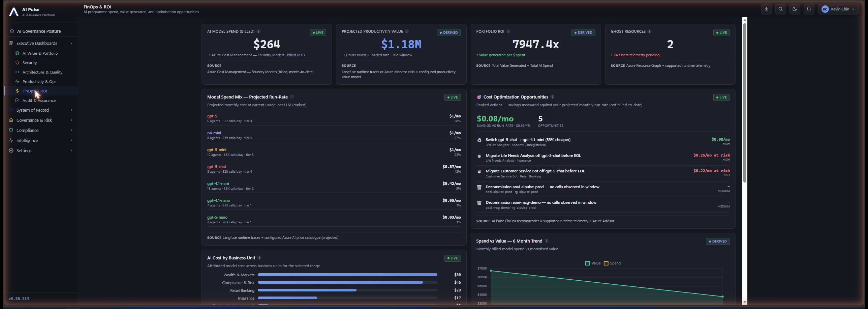Click DERIVED badge on Portfolio ROI card
The image size is (868, 309).
tap(583, 33)
